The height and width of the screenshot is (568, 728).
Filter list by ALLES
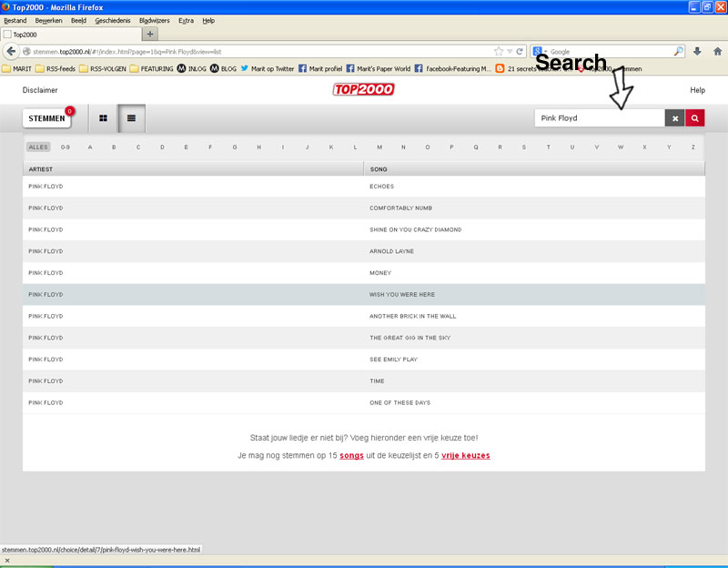[38, 147]
